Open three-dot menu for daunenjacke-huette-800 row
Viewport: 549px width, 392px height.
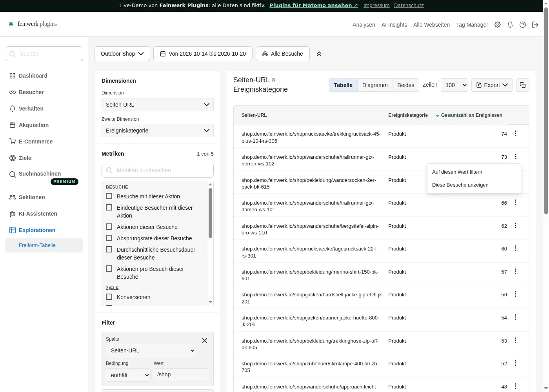[x=516, y=317]
